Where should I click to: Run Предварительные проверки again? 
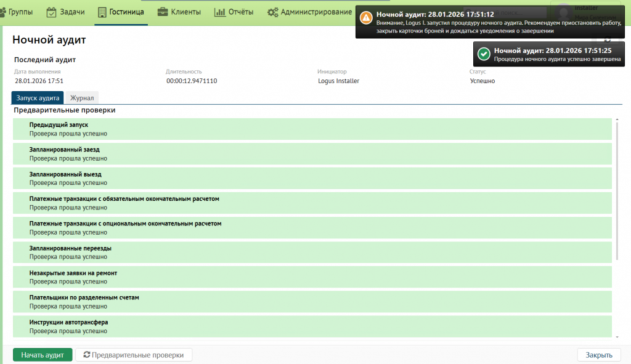tap(134, 355)
